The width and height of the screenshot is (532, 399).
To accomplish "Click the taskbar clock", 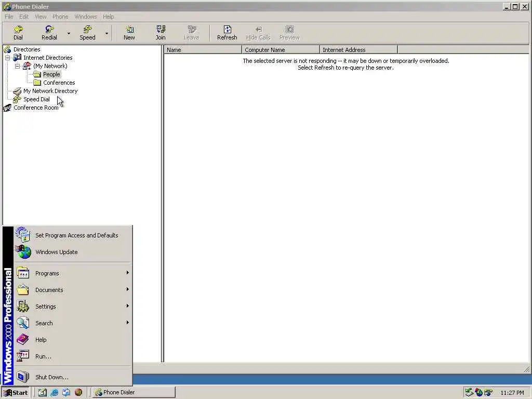I will click(512, 393).
